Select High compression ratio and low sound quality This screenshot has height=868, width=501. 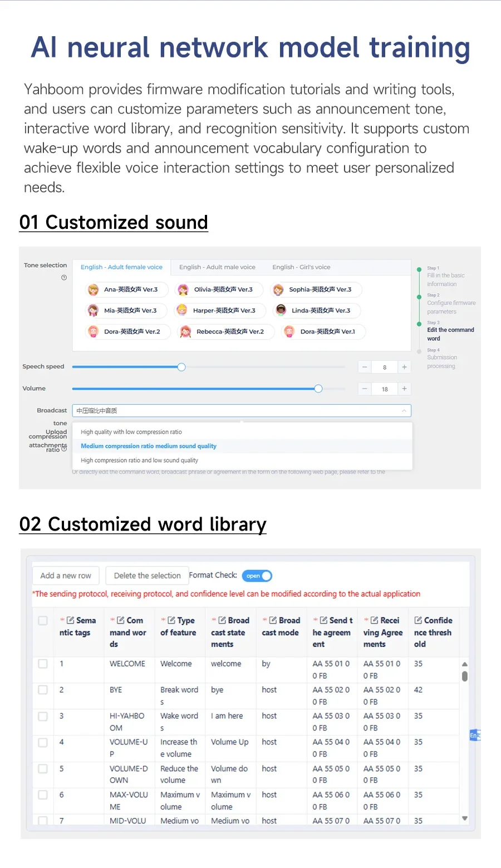139,460
